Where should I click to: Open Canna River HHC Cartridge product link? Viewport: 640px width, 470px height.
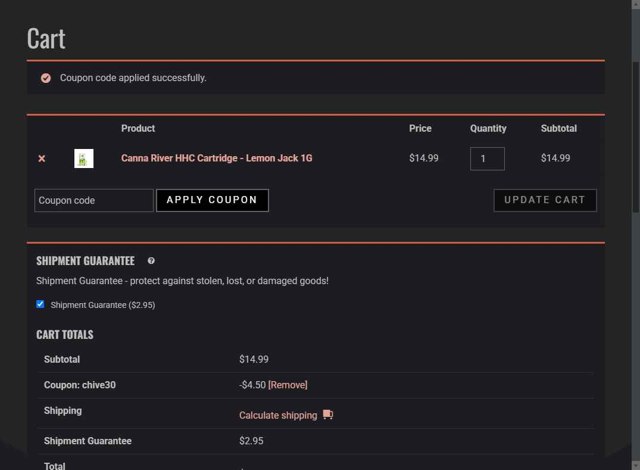[x=217, y=158]
